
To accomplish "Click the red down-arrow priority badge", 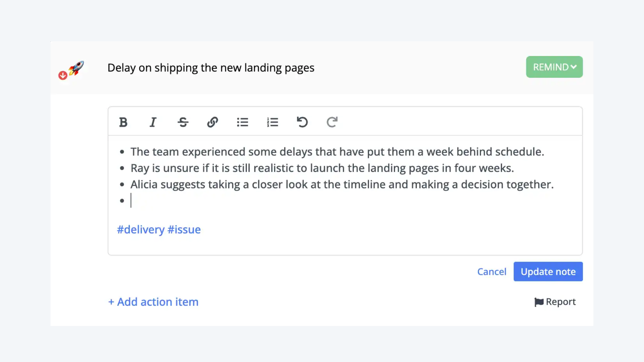I will coord(63,76).
